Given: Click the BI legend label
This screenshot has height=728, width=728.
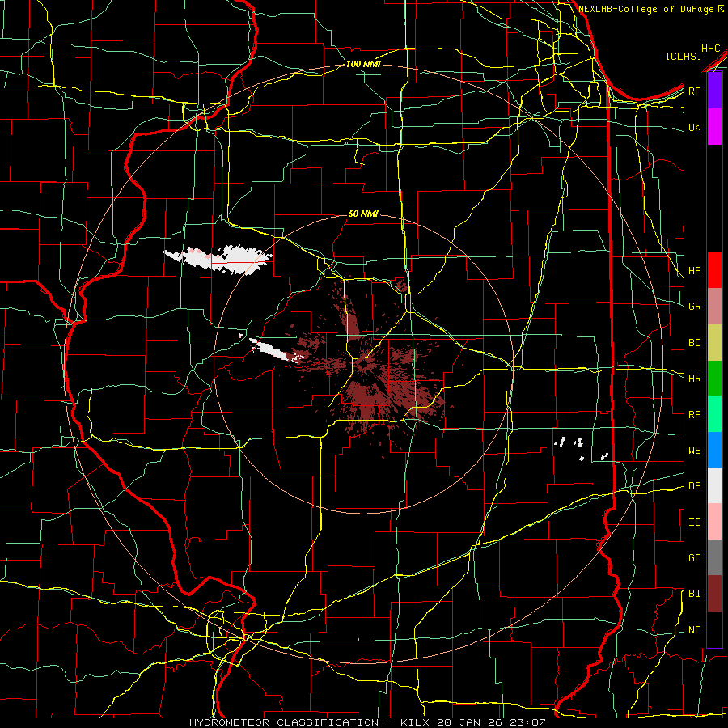Looking at the screenshot, I should (695, 594).
